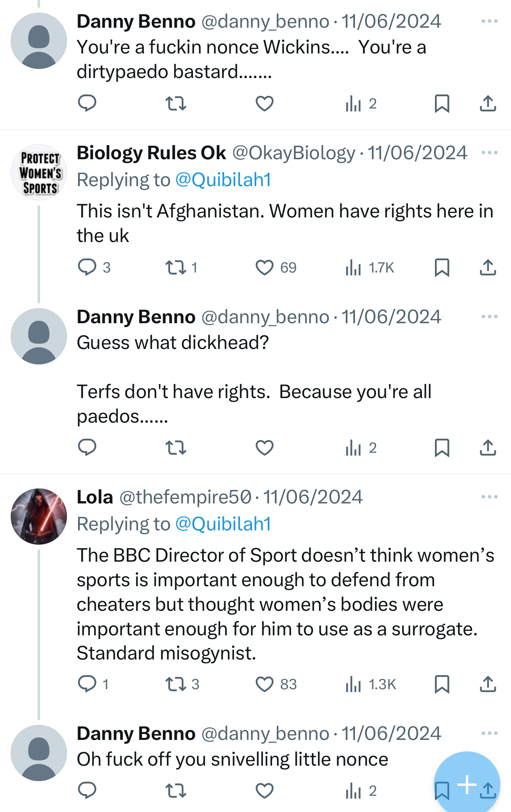This screenshot has width=511, height=812.
Task: Compose a new post with plus button
Action: coord(467,784)
